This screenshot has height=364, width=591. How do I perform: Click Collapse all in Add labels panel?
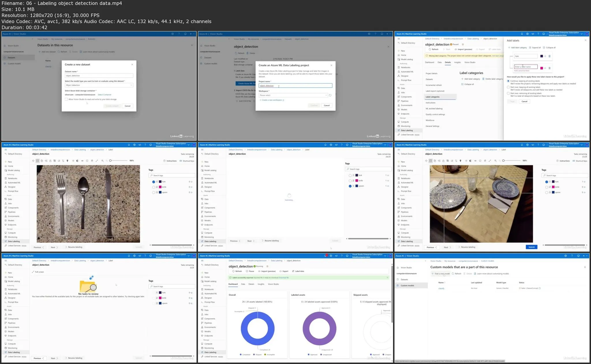click(x=549, y=48)
